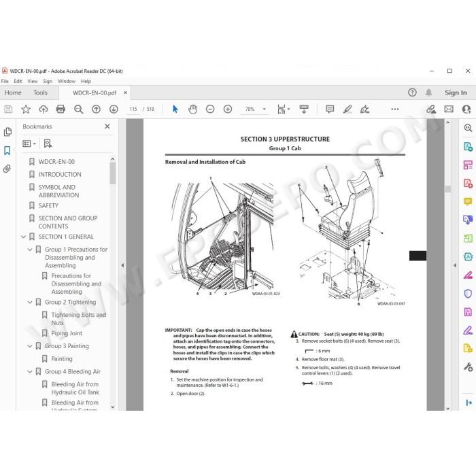Viewport: 476px width, 476px height.
Task: Share a link to file
Action: 431,109
